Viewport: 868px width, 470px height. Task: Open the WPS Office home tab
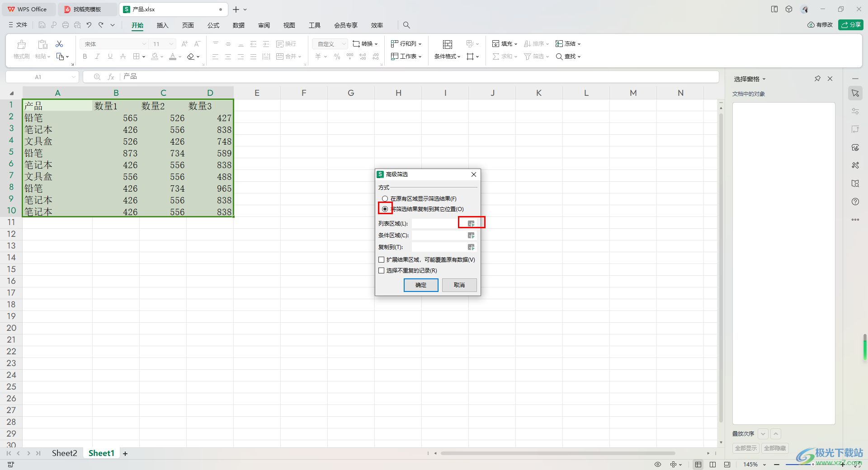pyautogui.click(x=28, y=9)
